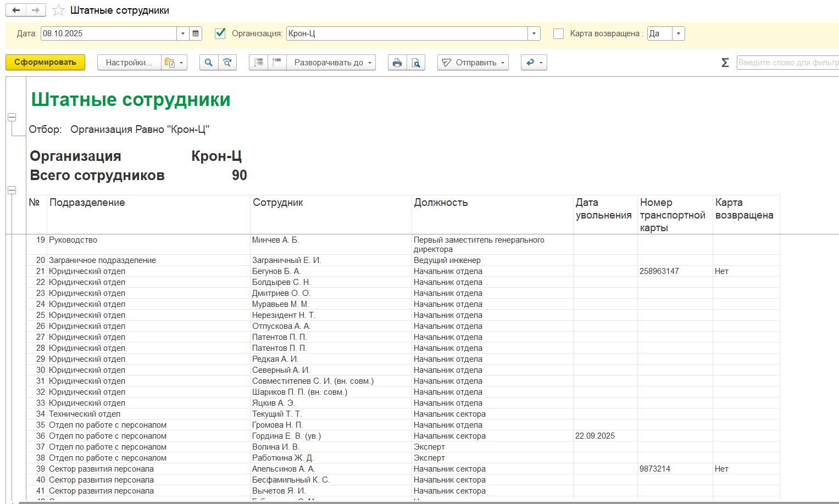Click the filter word search field
The image size is (839, 504).
pos(787,63)
